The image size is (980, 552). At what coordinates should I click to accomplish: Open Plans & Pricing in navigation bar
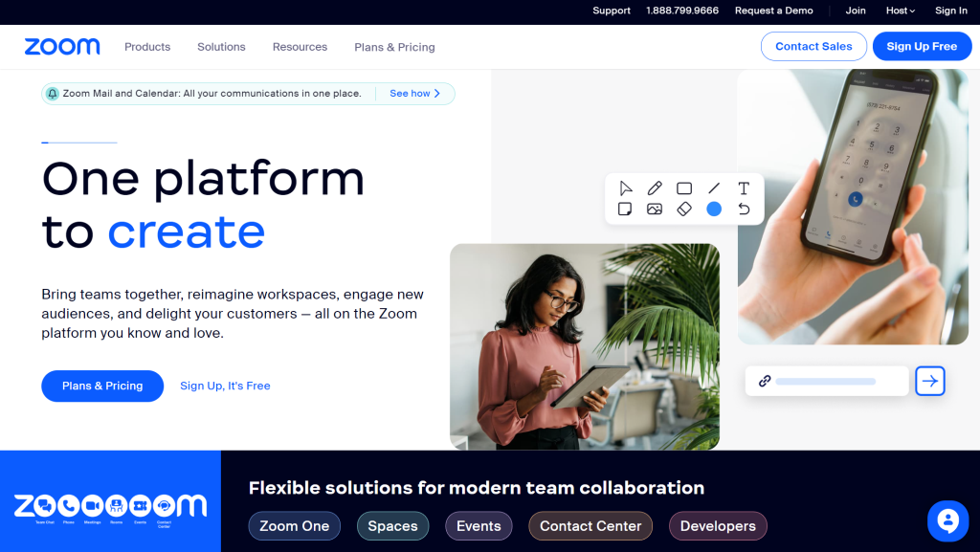coord(394,47)
